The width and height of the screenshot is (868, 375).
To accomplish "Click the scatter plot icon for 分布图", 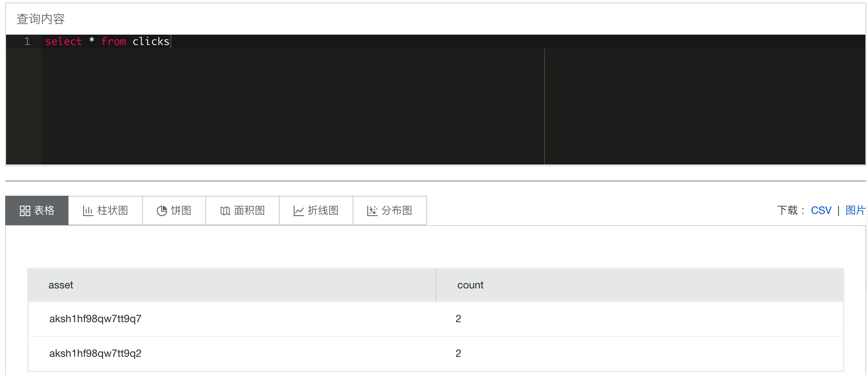I will coord(372,211).
